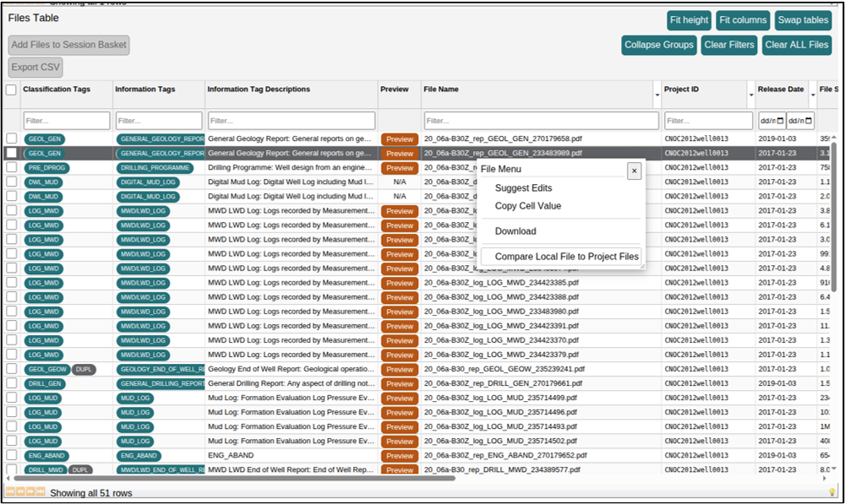The image size is (845, 504).
Task: Sort by the Preview column header
Action: tap(395, 89)
